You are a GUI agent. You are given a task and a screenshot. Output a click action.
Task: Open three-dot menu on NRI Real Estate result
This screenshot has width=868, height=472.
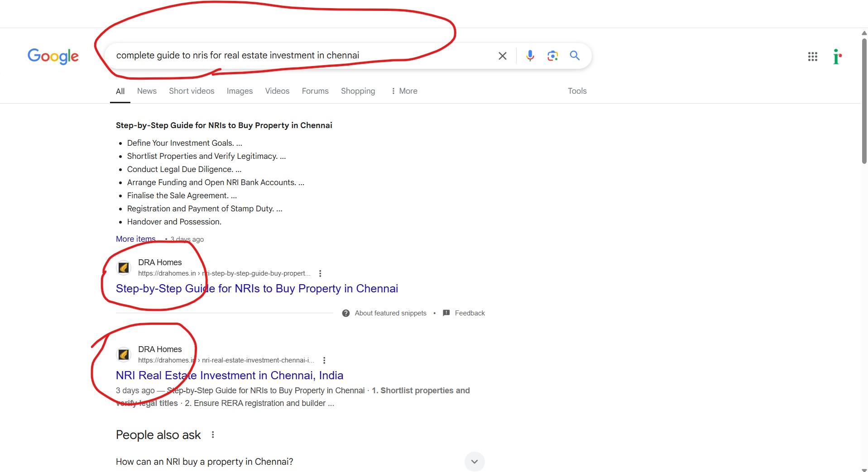(x=324, y=360)
